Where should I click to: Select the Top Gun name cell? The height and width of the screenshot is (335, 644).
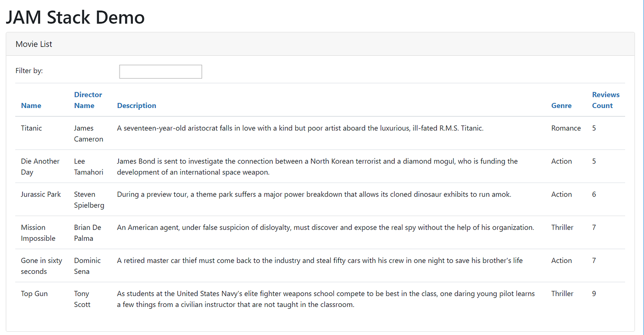click(34, 294)
